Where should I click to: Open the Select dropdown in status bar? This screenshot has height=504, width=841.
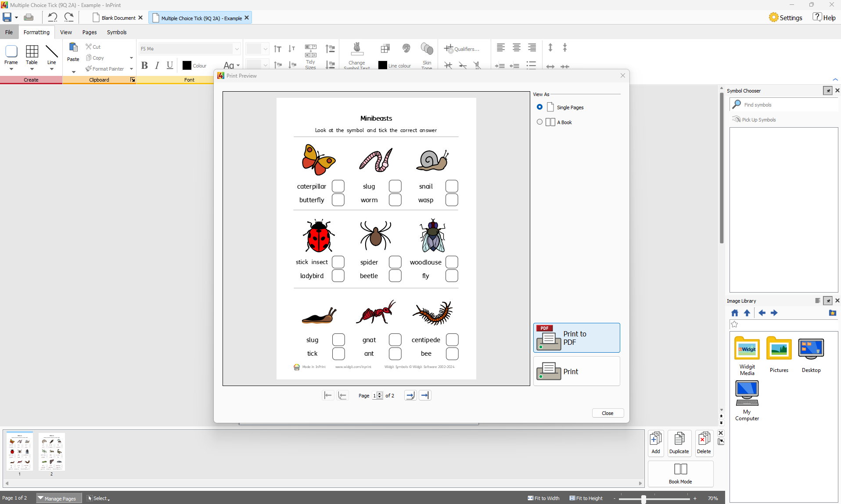[99, 498]
